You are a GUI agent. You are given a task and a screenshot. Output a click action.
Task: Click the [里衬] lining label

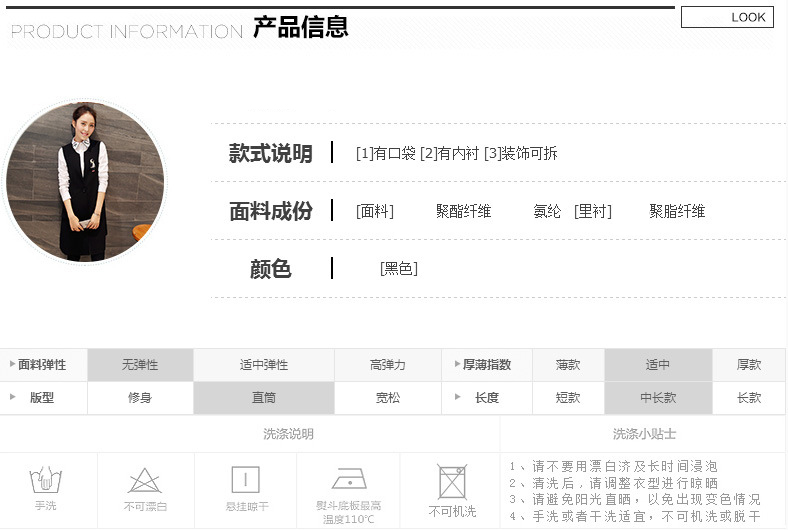pyautogui.click(x=593, y=211)
